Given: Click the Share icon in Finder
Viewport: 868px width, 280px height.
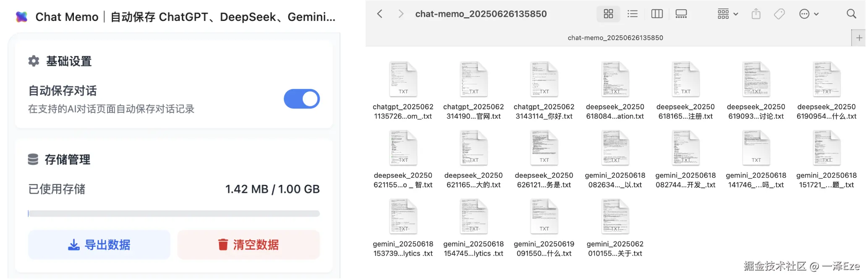Looking at the screenshot, I should coord(756,14).
